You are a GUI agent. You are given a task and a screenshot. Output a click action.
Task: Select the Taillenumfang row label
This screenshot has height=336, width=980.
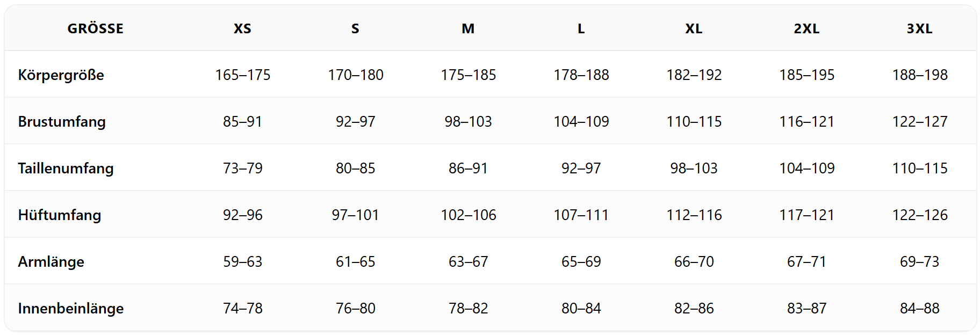coord(66,169)
